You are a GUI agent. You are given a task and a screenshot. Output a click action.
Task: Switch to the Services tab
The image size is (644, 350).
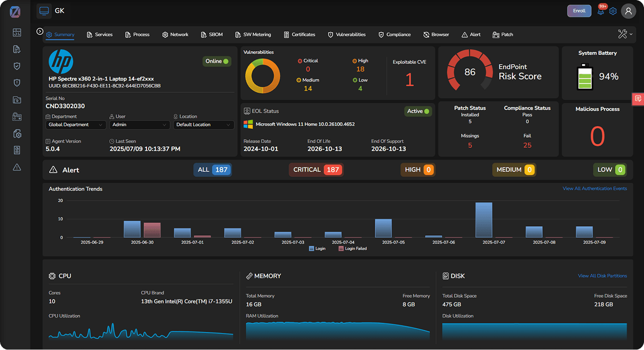(100, 35)
